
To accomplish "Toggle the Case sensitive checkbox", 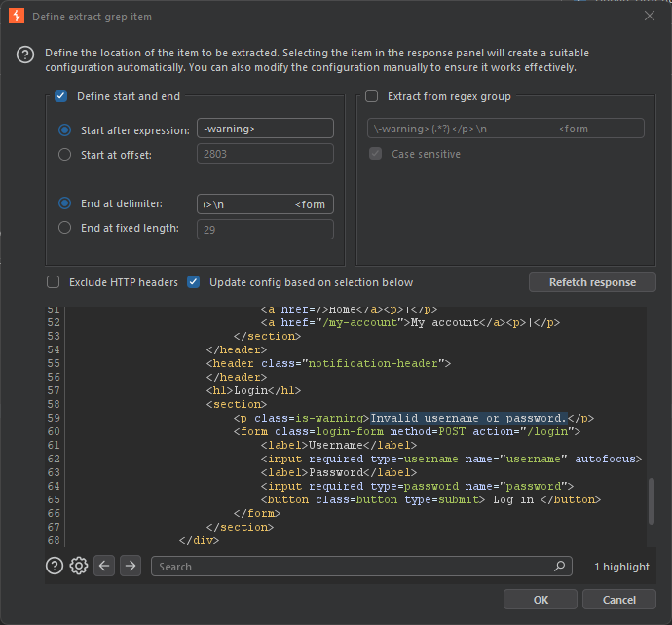I will (x=375, y=154).
